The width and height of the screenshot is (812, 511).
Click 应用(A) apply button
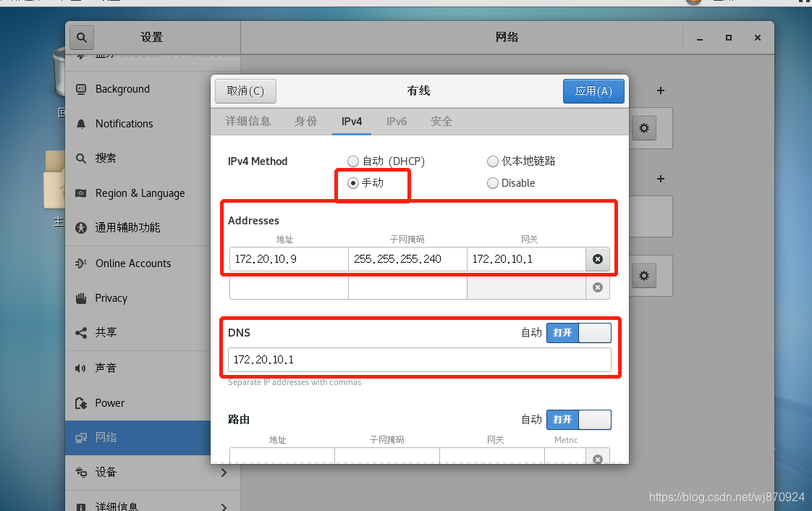click(593, 91)
